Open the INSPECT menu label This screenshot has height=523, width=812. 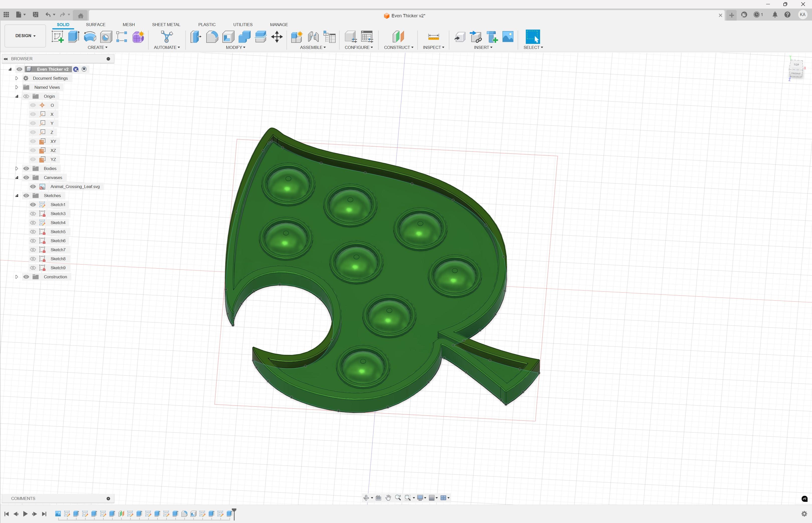pos(434,47)
